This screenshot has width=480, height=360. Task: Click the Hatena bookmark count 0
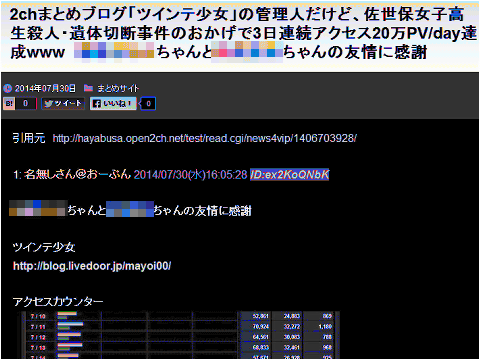26,103
